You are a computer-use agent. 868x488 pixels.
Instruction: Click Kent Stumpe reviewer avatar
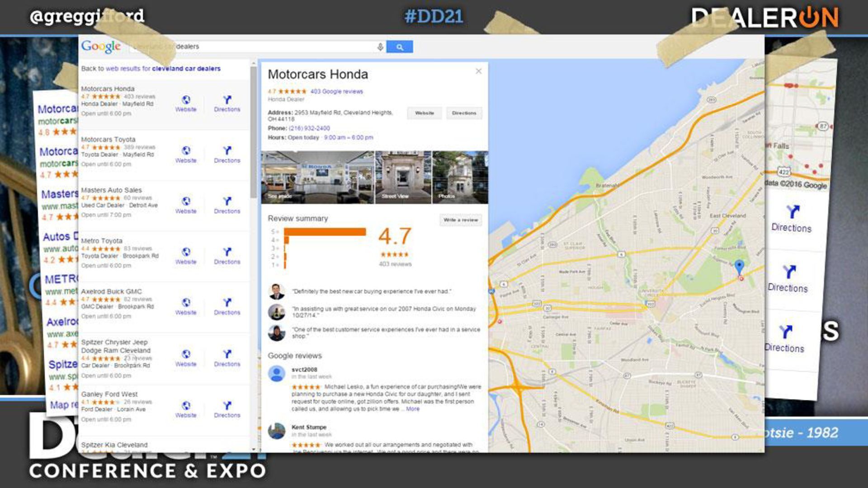[277, 431]
